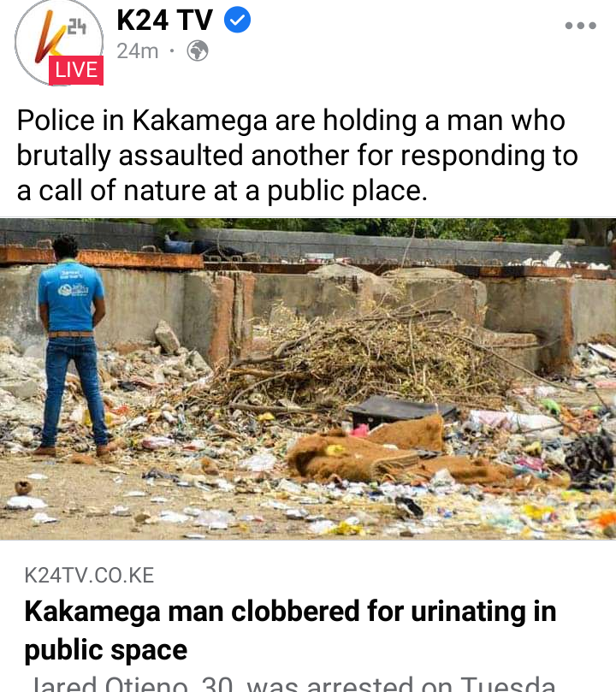Screen dimensions: 616x692
Task: Tap 'public space' in the headline
Action: click(x=106, y=651)
